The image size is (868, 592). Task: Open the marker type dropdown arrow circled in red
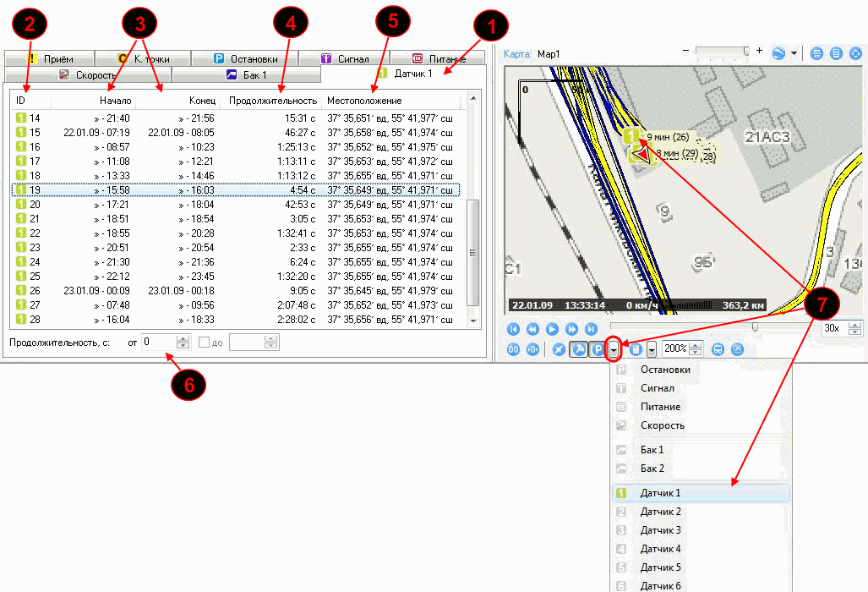614,348
